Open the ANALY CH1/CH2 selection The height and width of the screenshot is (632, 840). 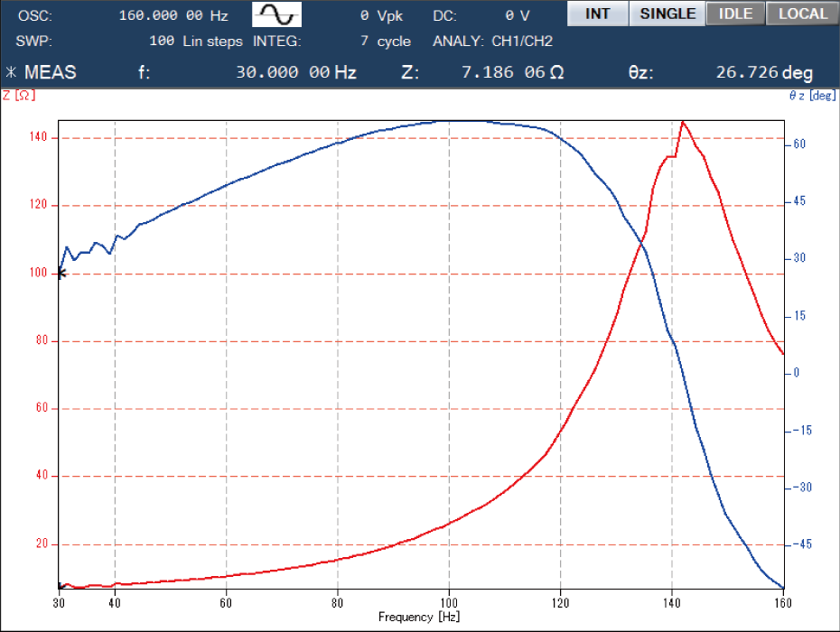click(x=521, y=42)
